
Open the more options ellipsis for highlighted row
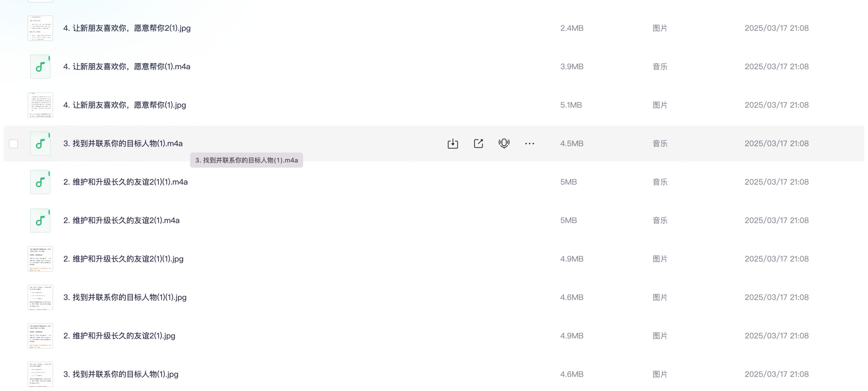click(x=530, y=144)
